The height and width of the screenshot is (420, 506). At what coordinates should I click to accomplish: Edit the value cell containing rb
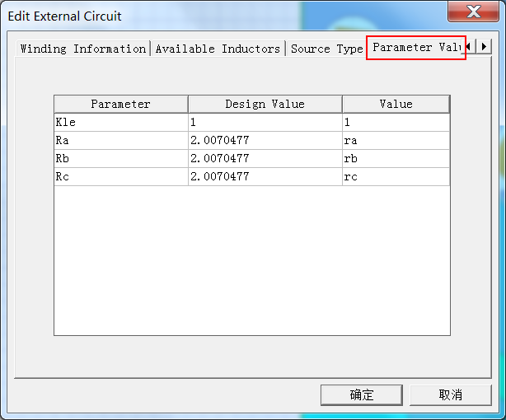click(x=396, y=158)
